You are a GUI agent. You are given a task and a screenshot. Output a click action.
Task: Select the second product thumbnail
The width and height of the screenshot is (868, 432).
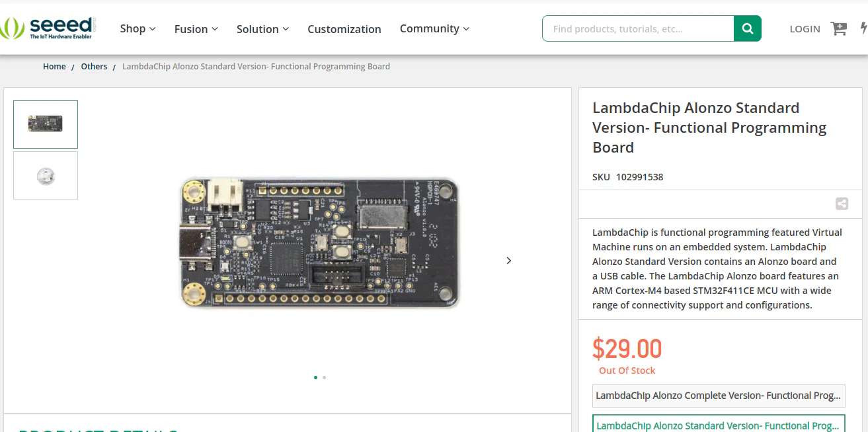[x=46, y=176]
